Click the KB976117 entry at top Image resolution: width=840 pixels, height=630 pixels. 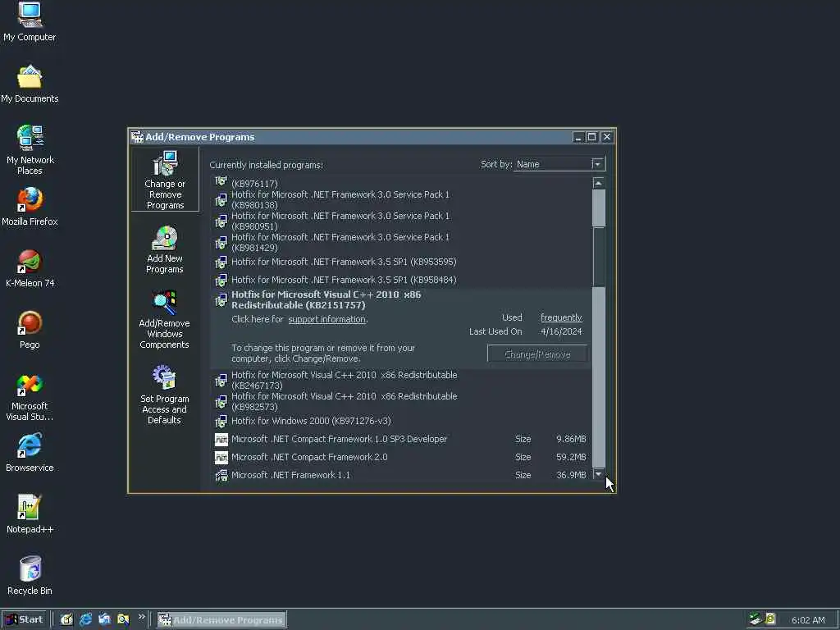pos(399,183)
